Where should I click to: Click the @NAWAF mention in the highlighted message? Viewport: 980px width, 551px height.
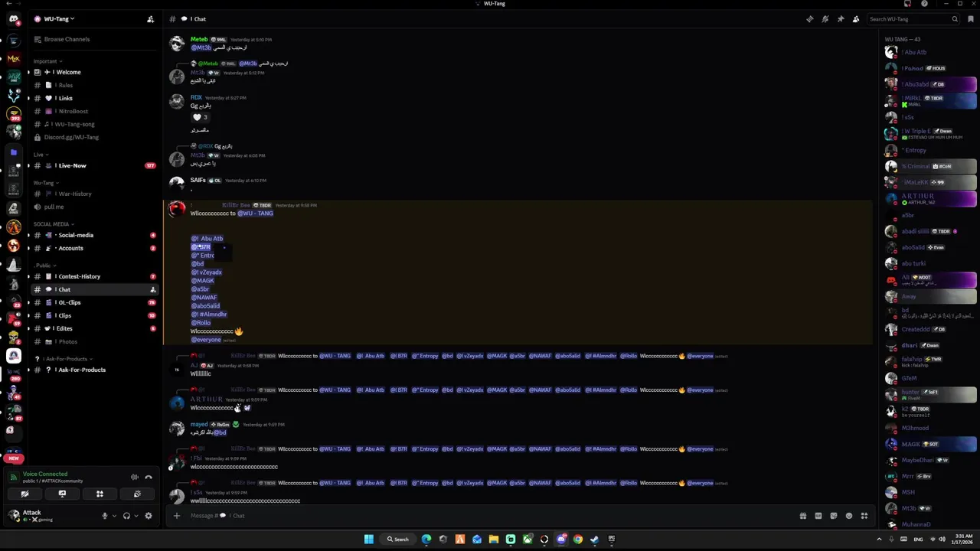click(x=204, y=298)
